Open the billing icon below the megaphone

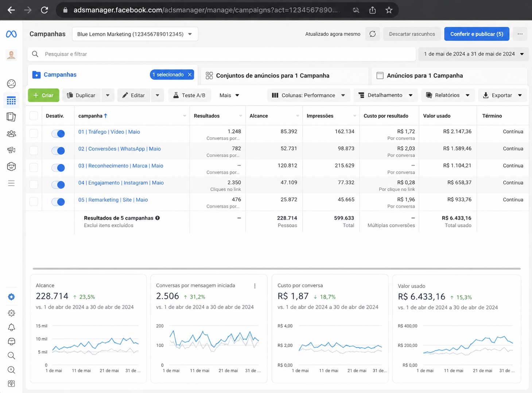click(x=11, y=166)
